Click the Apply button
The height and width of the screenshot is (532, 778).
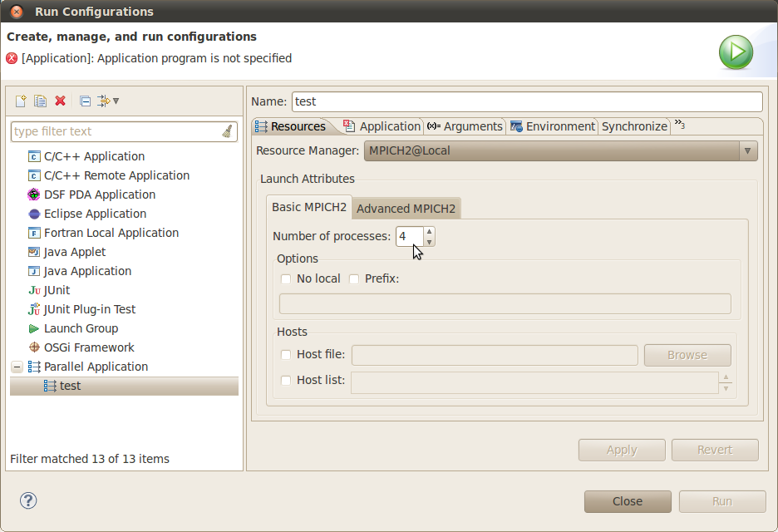[x=622, y=450]
